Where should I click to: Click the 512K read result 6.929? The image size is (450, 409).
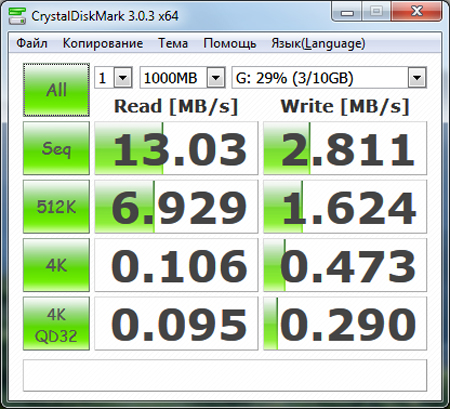[x=176, y=207]
